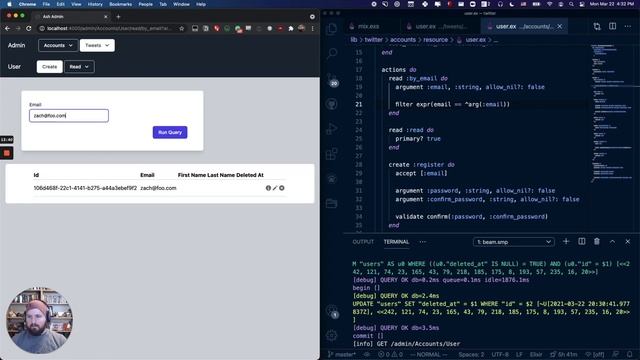The height and width of the screenshot is (360, 640).
Task: Open Chrome extensions puzzle icon
Action: click(291, 28)
